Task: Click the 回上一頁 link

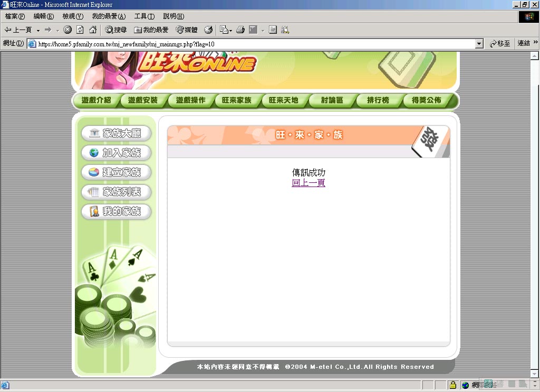Action: (x=308, y=183)
